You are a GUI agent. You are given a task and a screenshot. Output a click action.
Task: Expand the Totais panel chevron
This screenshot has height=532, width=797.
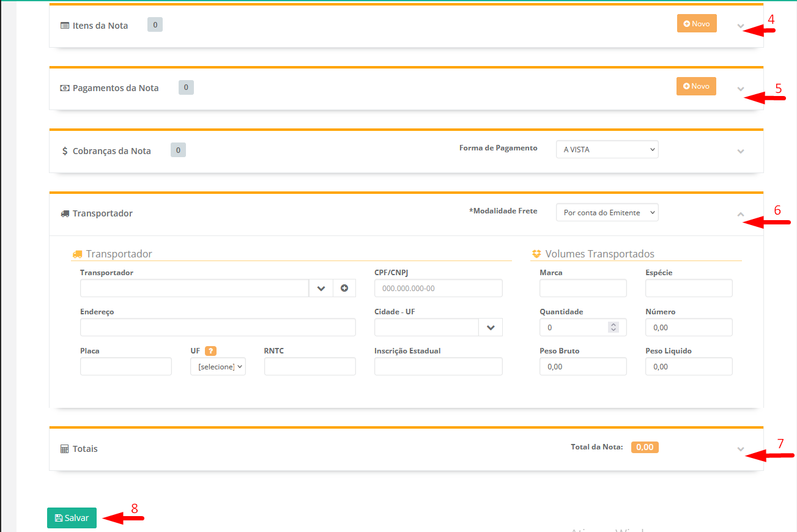point(741,449)
